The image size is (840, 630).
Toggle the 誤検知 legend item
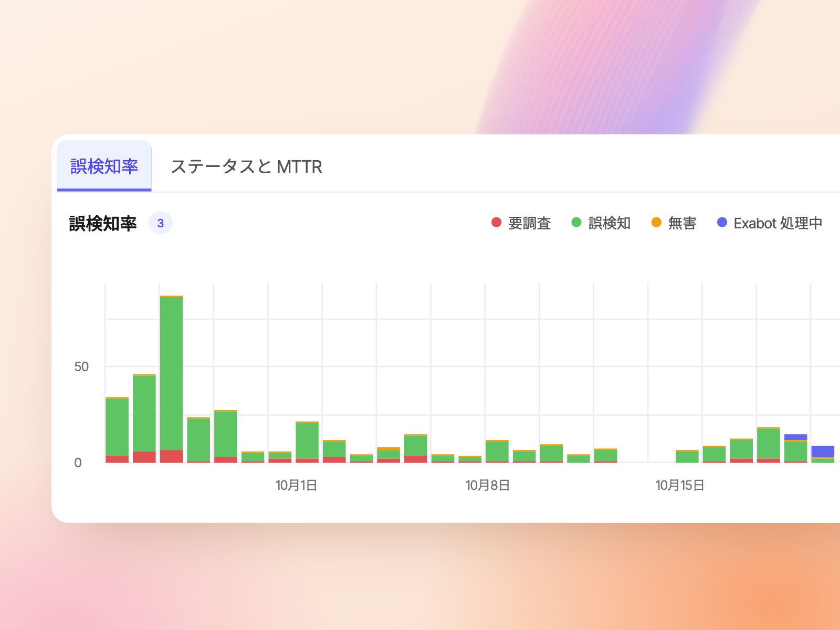601,223
